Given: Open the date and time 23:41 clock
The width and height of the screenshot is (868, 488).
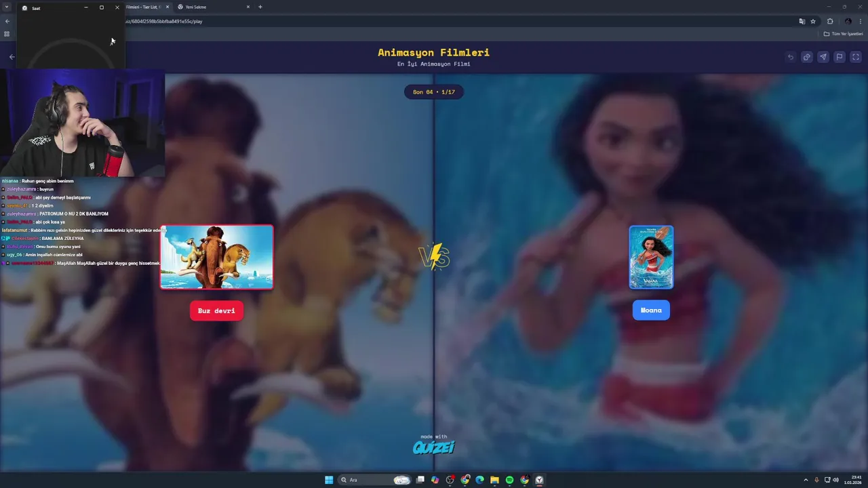Looking at the screenshot, I should [x=853, y=480].
